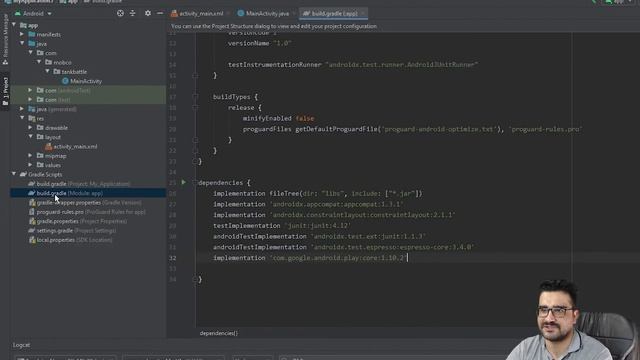The image size is (640, 360).
Task: Open the Android project view dropdown
Action: coord(33,13)
